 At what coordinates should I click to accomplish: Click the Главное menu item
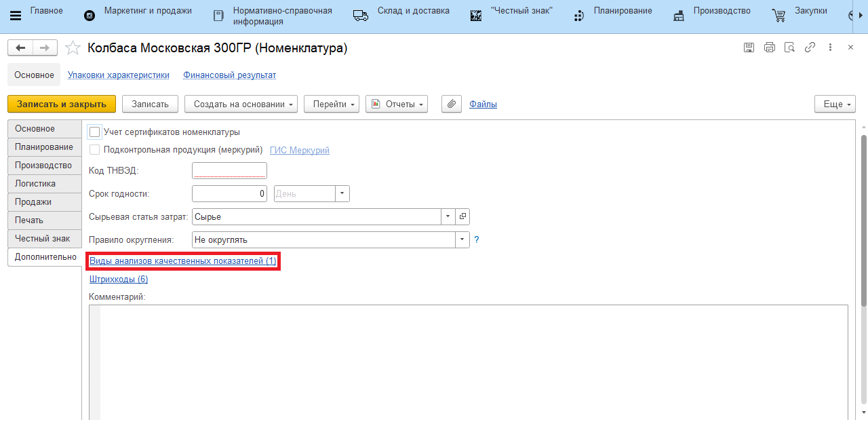tap(47, 11)
